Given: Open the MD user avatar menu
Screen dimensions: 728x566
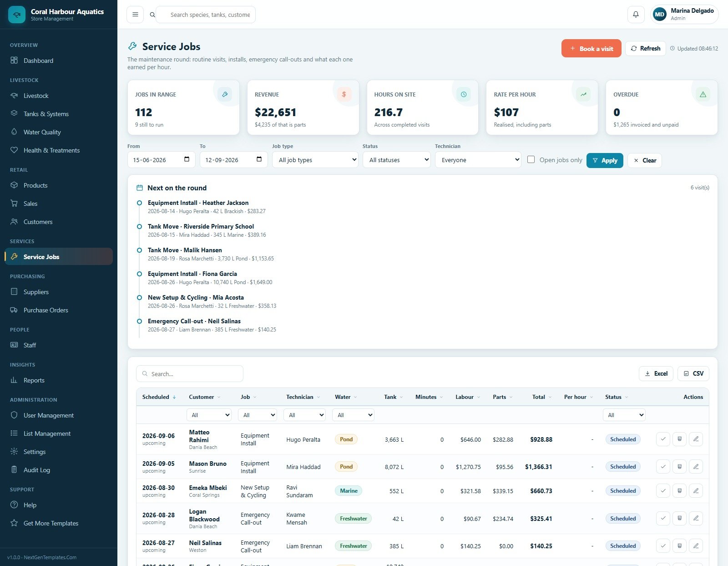Looking at the screenshot, I should (x=659, y=15).
